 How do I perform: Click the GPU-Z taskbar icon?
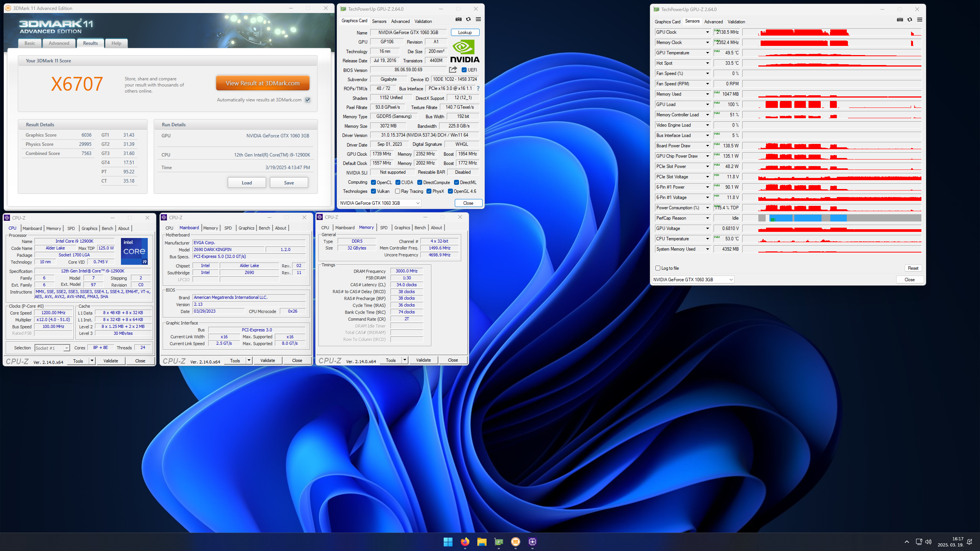498,542
